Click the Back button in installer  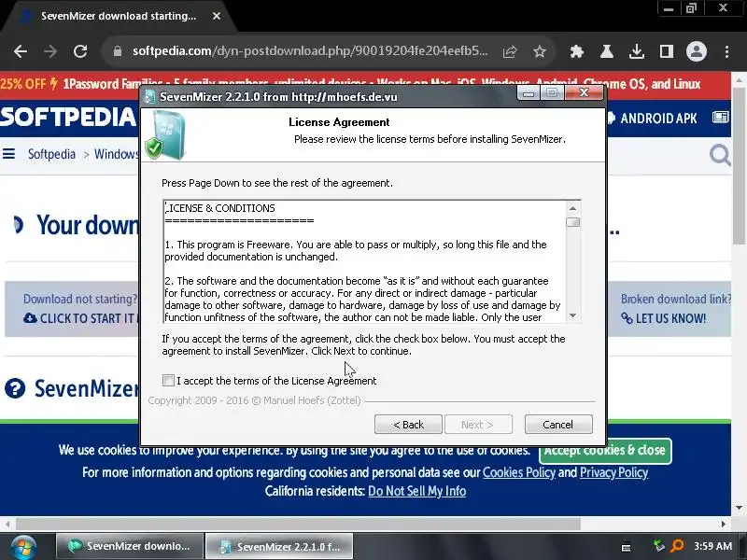408,425
